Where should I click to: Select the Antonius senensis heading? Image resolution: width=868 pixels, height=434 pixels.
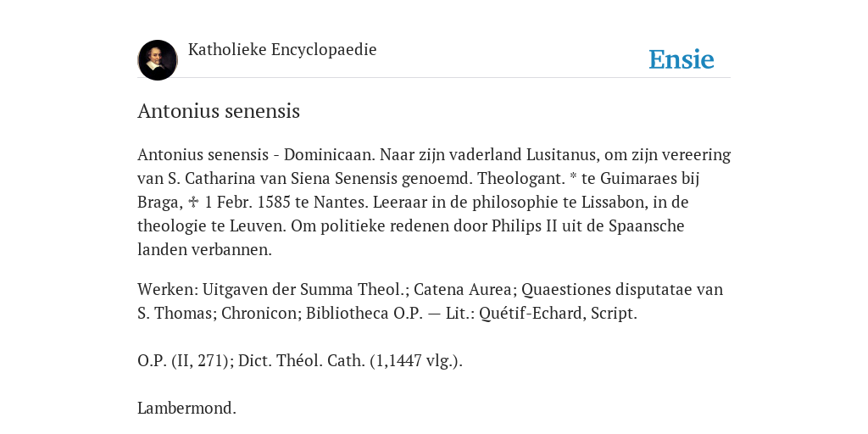tap(219, 111)
